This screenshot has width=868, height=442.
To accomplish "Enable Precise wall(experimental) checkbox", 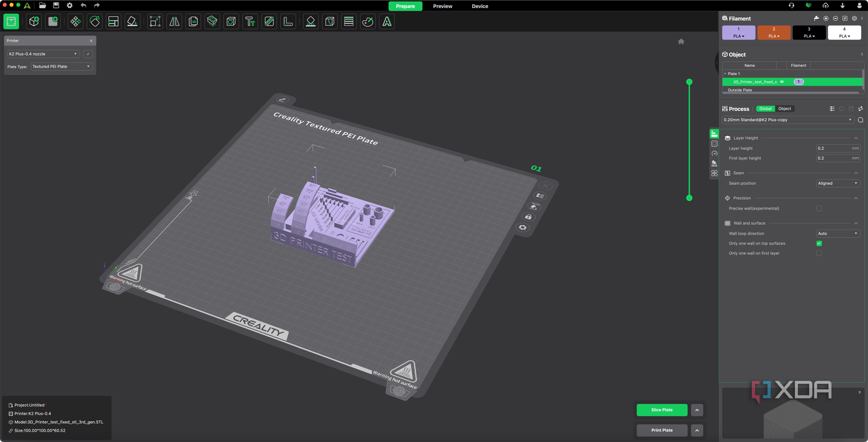I will point(819,209).
